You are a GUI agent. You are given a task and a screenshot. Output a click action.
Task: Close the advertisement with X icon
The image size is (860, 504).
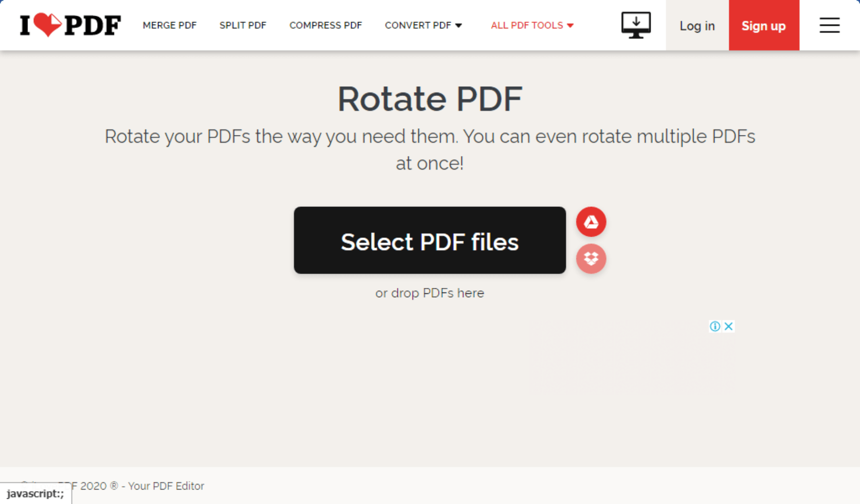729,326
